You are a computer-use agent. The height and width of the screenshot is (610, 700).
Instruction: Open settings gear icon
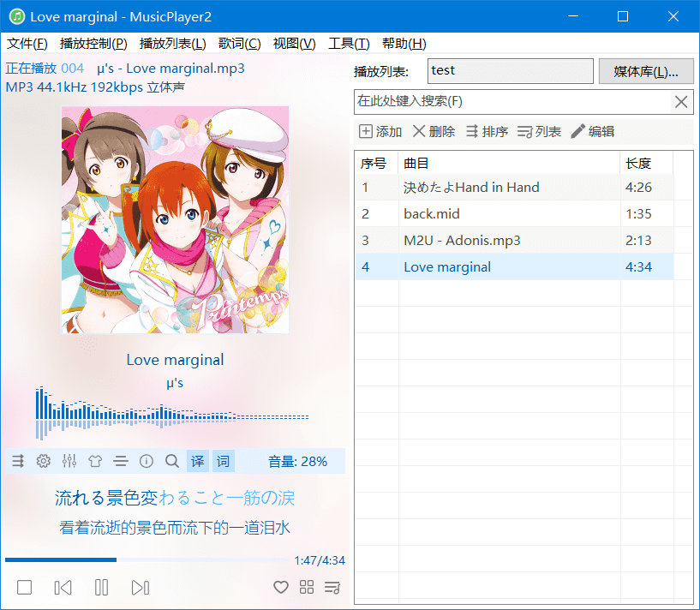pyautogui.click(x=44, y=461)
